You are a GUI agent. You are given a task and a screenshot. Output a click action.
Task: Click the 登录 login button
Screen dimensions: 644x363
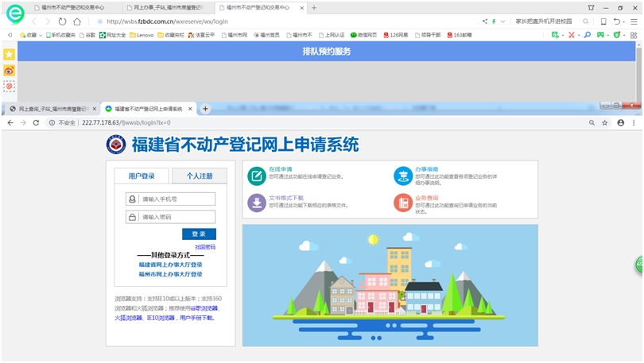pos(199,234)
